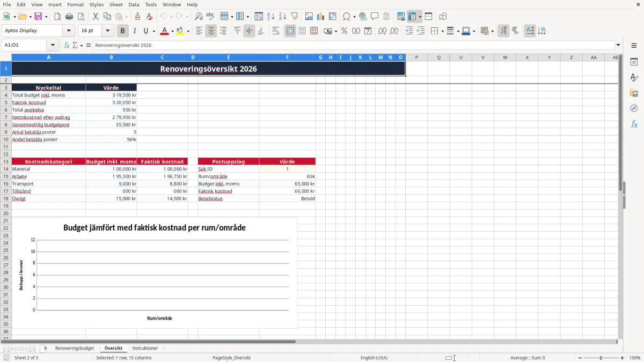Image resolution: width=644 pixels, height=362 pixels.
Task: Expand the borders dropdown arrow
Action: [x=442, y=31]
